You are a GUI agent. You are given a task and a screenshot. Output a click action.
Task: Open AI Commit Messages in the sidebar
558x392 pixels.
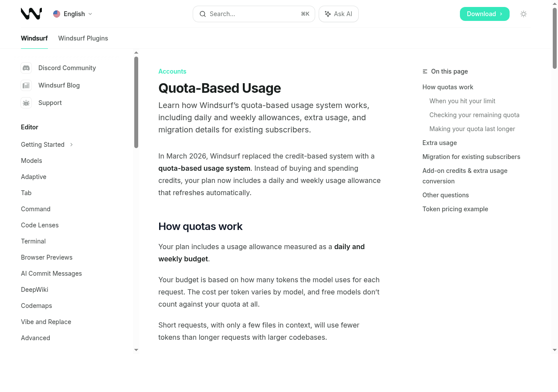(51, 274)
